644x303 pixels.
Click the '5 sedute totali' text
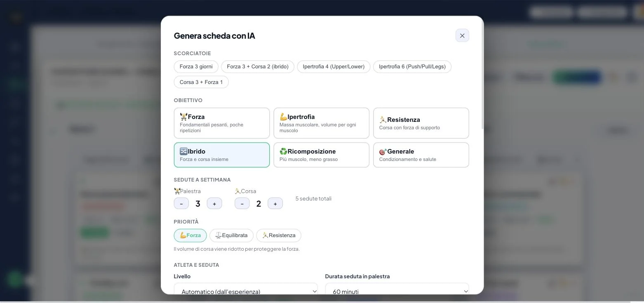tap(313, 198)
